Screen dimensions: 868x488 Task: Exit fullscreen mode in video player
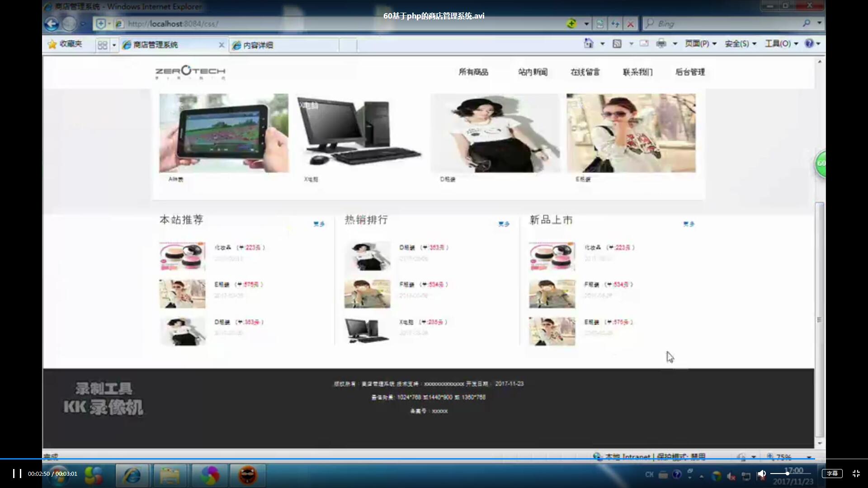pyautogui.click(x=856, y=474)
